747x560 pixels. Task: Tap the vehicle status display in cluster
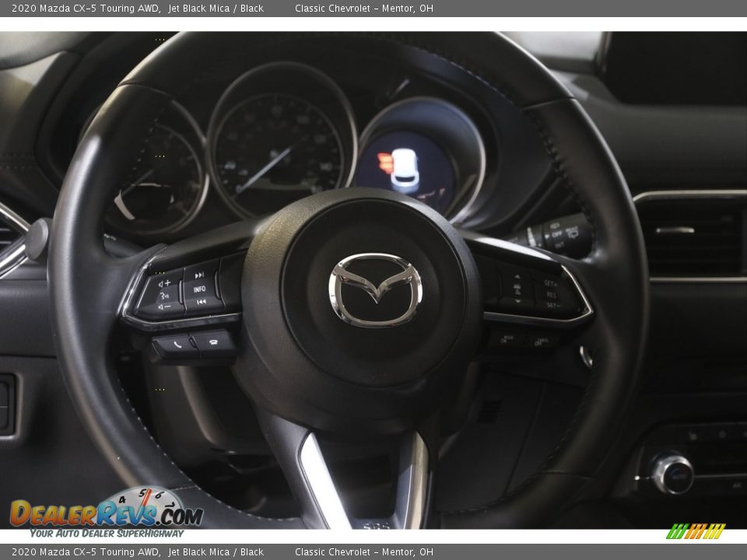pyautogui.click(x=407, y=170)
